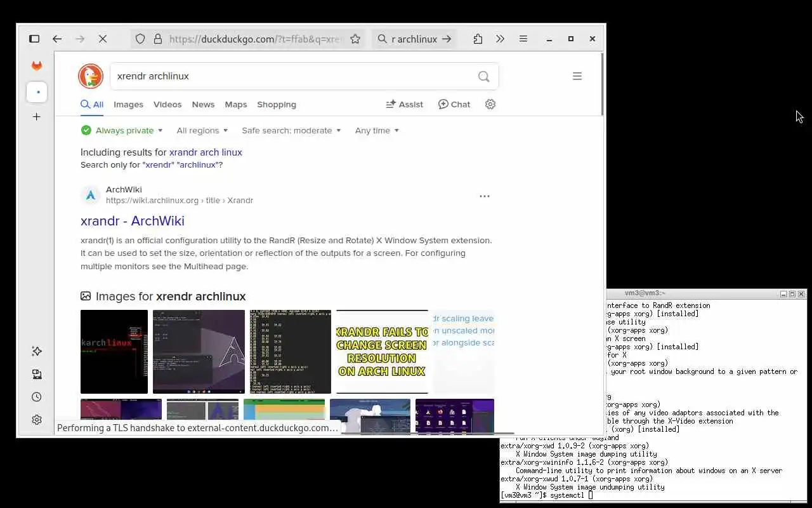Viewport: 812px width, 508px height.
Task: Go back to previous page
Action: tap(57, 39)
